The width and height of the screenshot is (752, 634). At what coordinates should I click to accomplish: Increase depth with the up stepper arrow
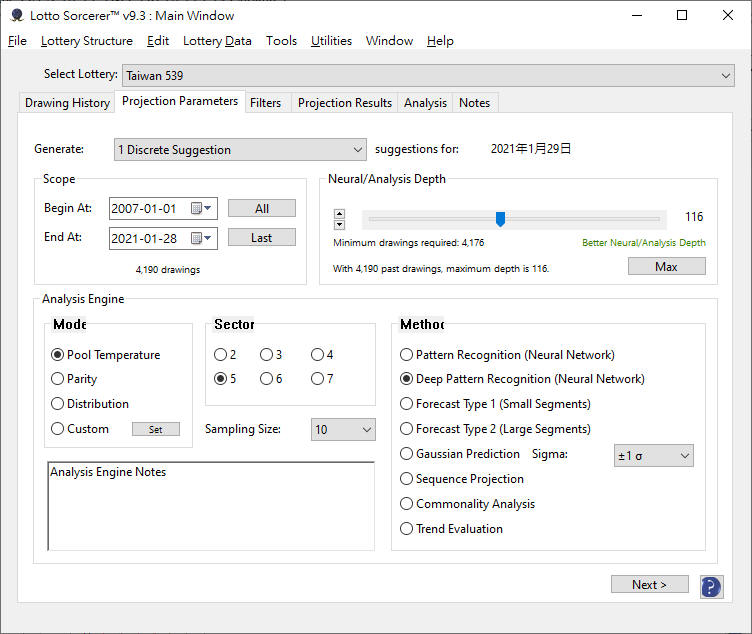(x=339, y=213)
